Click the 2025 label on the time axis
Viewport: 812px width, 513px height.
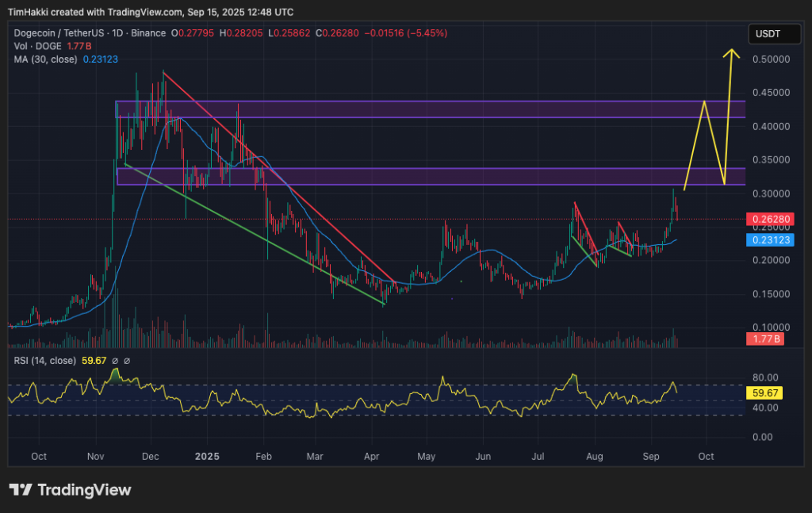[206, 457]
